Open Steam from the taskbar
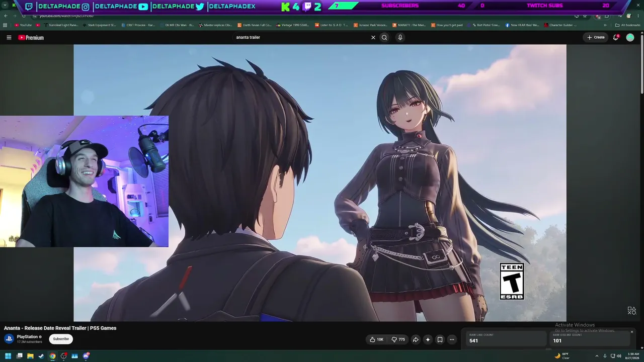This screenshot has width=644, height=362. 41,356
